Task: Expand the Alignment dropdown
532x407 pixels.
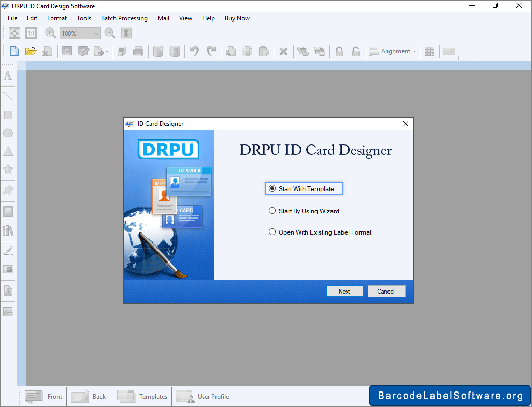Action: pyautogui.click(x=393, y=51)
